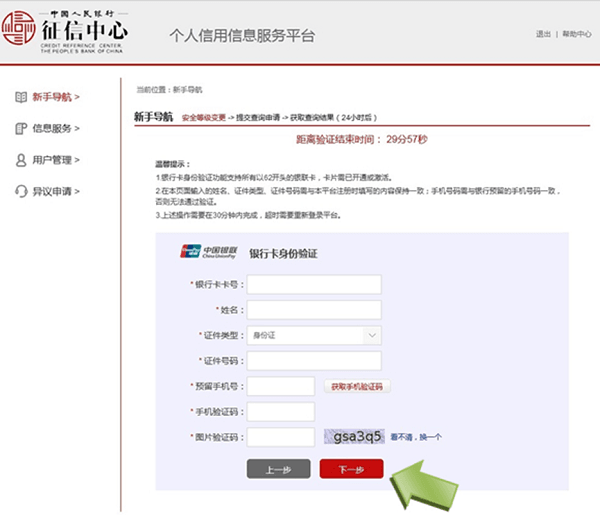
Task: Click the 安全等级变更 step link
Action: pos(204,117)
